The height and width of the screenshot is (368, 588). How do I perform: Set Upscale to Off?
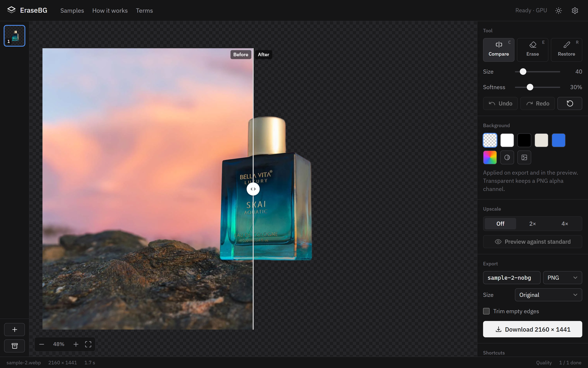click(500, 224)
